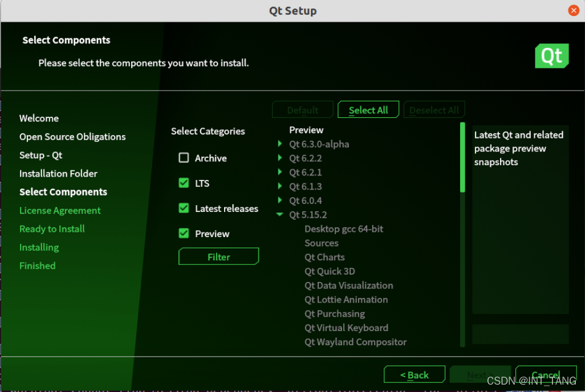Click the Welcome step in sidebar
Image resolution: width=585 pixels, height=392 pixels.
(39, 119)
